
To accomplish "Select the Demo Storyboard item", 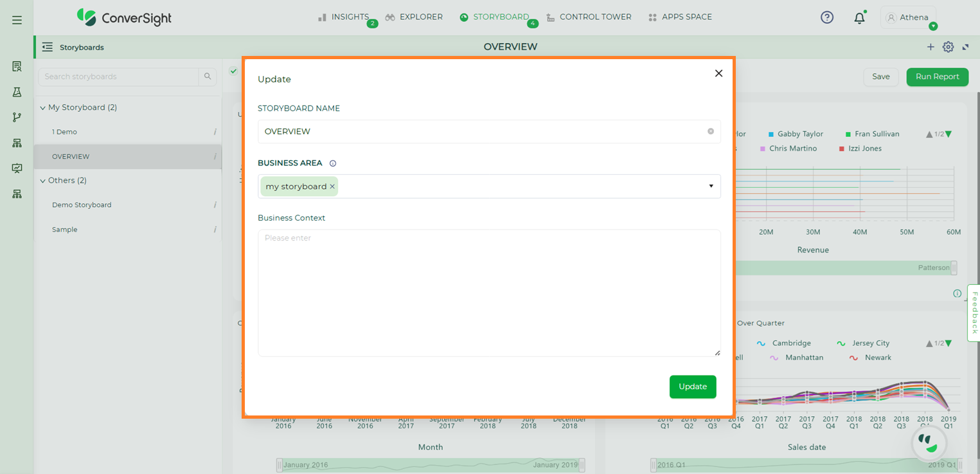I will (x=82, y=205).
